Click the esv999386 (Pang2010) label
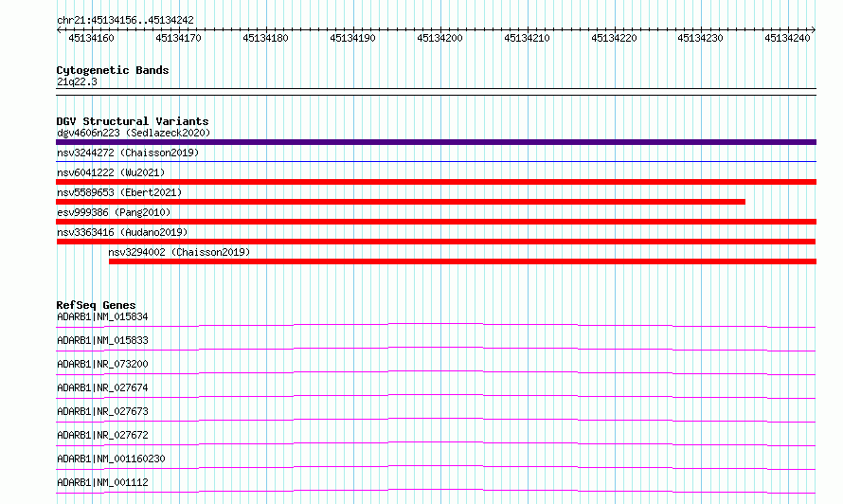 pyautogui.click(x=114, y=212)
